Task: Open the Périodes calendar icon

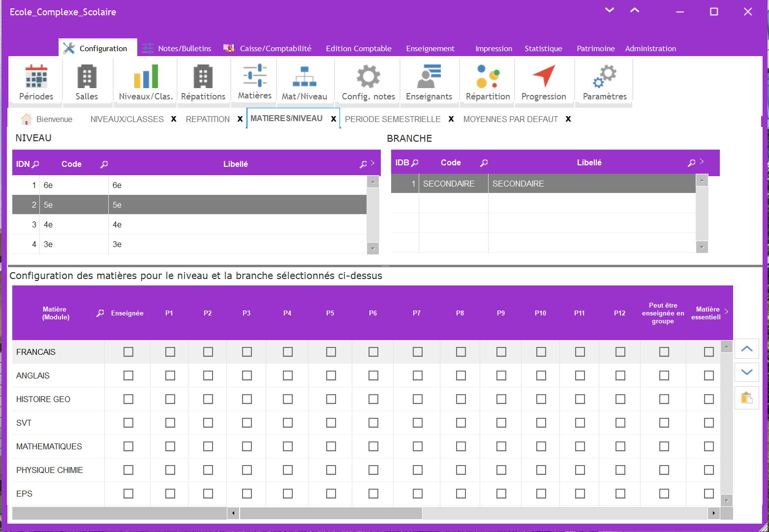Action: tap(36, 77)
